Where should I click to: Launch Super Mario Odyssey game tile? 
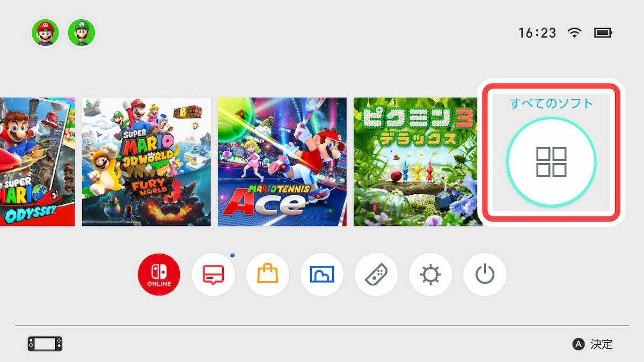coord(38,161)
